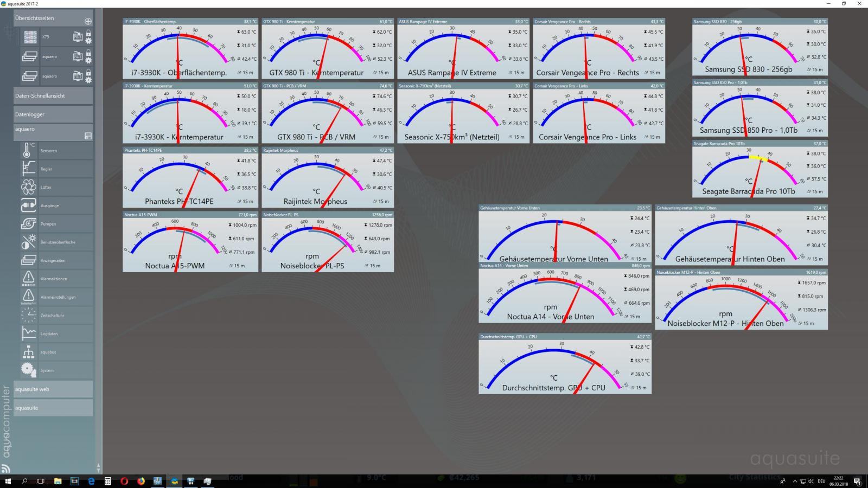Expand the aquasuite section at sidebar bottom
This screenshot has width=868, height=488.
(x=53, y=408)
